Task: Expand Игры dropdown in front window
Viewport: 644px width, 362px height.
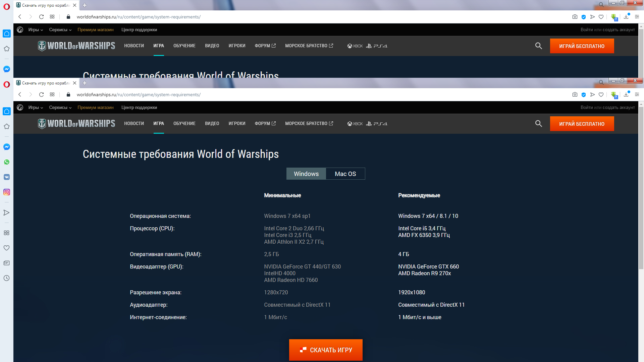Action: [36, 108]
